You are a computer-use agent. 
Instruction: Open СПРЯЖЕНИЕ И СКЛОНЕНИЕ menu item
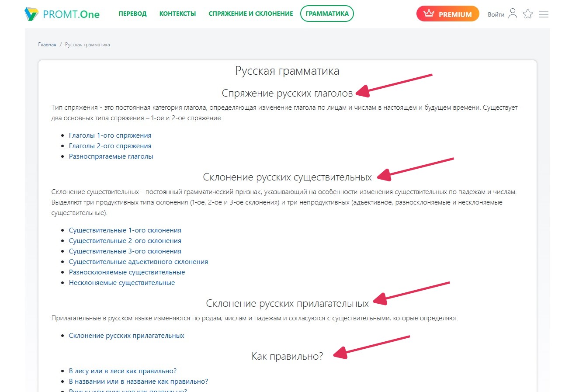pyautogui.click(x=251, y=14)
